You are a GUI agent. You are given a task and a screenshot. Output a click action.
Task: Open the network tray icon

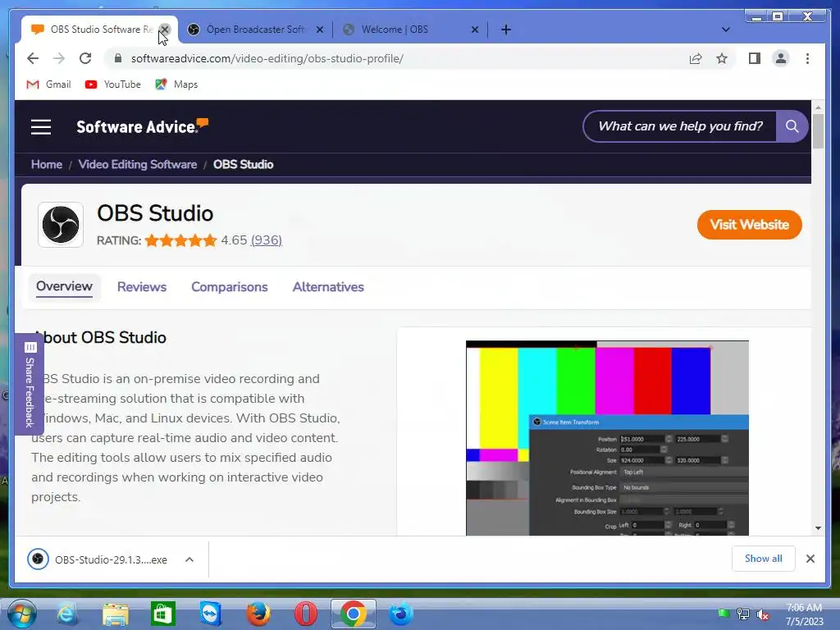(743, 614)
